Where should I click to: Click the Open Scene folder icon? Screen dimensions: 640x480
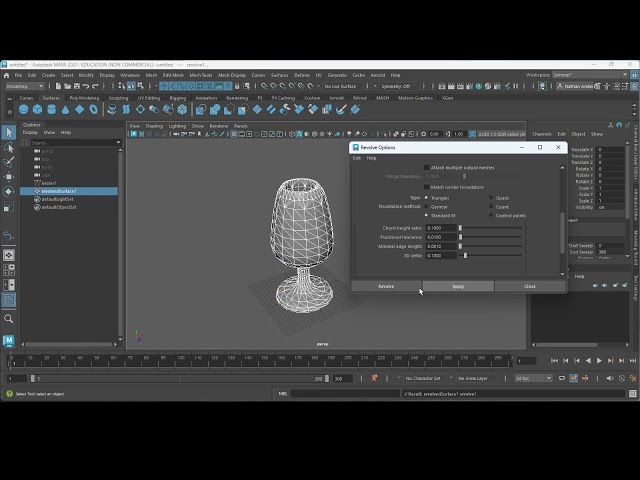tap(67, 86)
